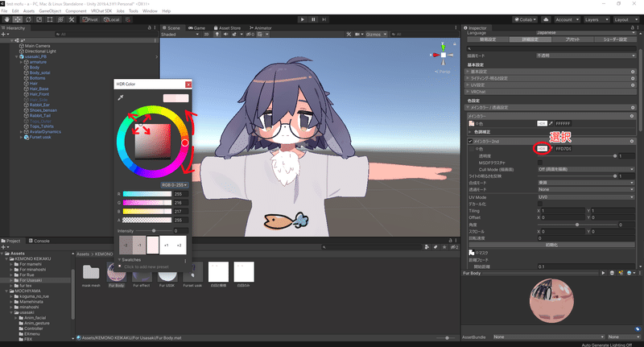Open the cloud services icon
The width and height of the screenshot is (644, 347).
click(546, 19)
